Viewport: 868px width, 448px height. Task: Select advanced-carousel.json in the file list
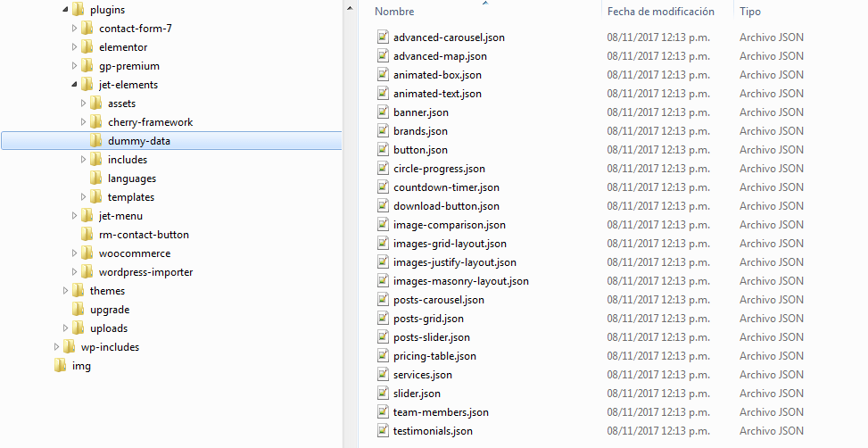[x=449, y=37]
